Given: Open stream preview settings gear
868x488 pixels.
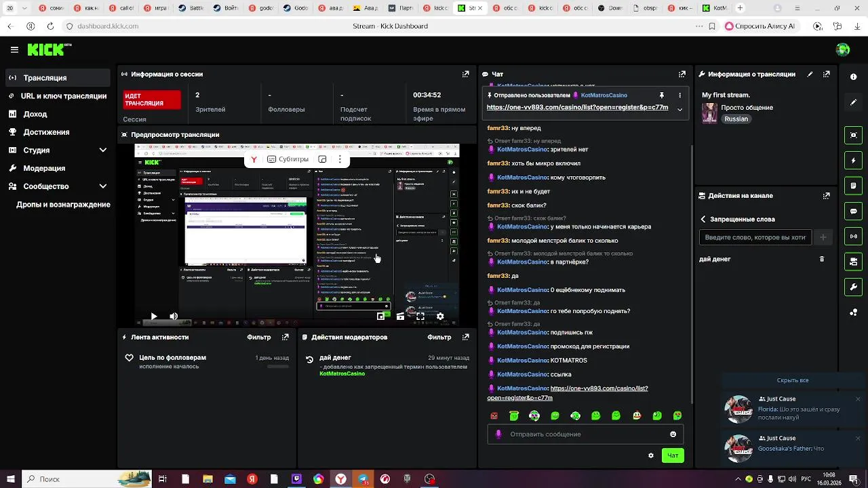Looking at the screenshot, I should (x=440, y=316).
